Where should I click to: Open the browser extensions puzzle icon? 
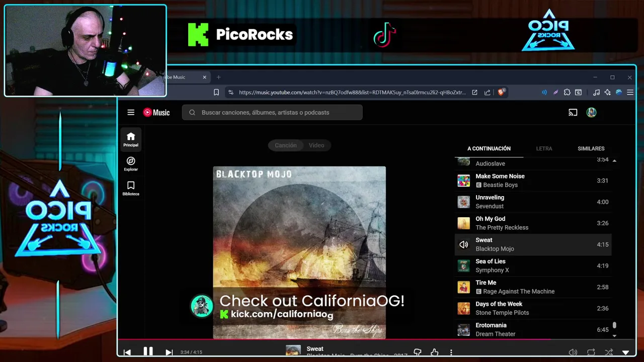[x=567, y=93]
